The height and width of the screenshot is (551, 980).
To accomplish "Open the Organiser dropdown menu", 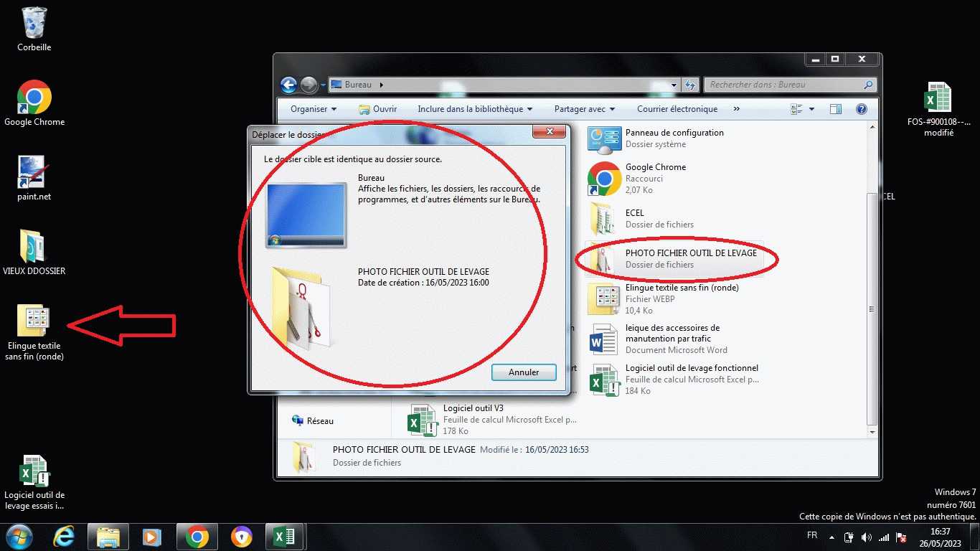I will [314, 109].
